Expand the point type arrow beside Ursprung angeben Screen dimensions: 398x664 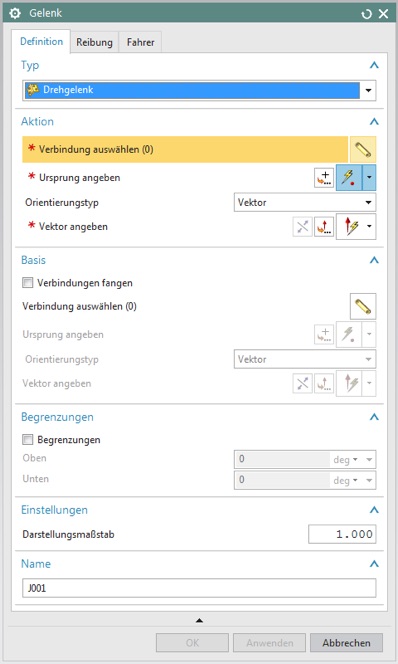click(x=369, y=177)
